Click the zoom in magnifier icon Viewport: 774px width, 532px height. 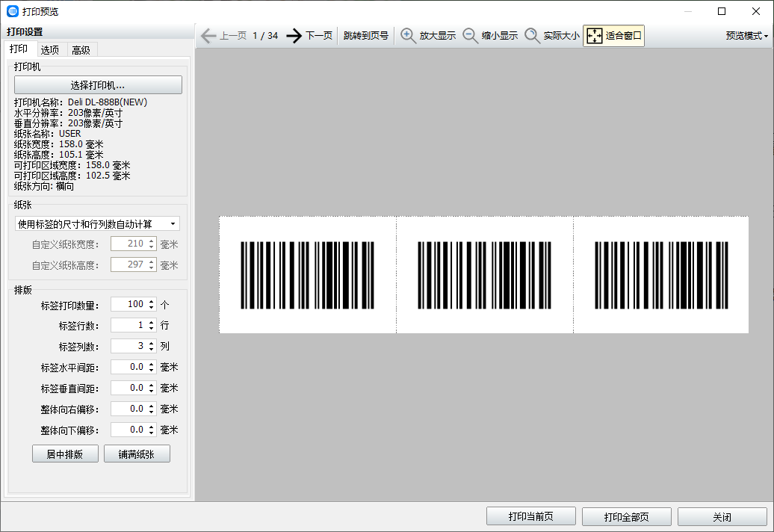pos(408,36)
